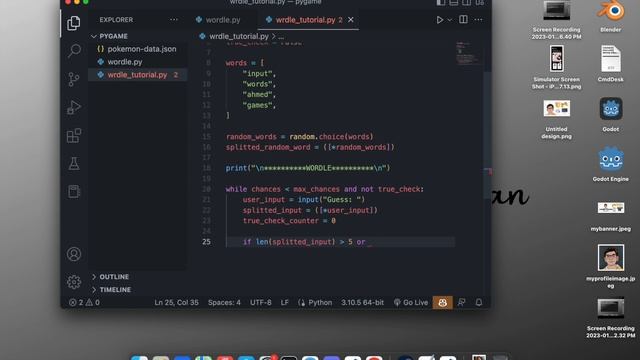
Task: Change encoding via UTF-8 status item
Action: (260, 302)
